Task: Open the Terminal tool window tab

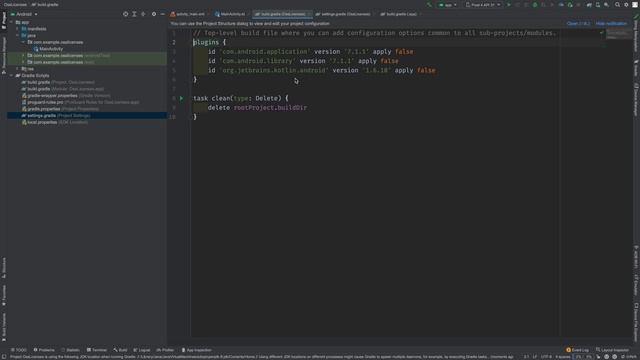Action: tap(97, 350)
